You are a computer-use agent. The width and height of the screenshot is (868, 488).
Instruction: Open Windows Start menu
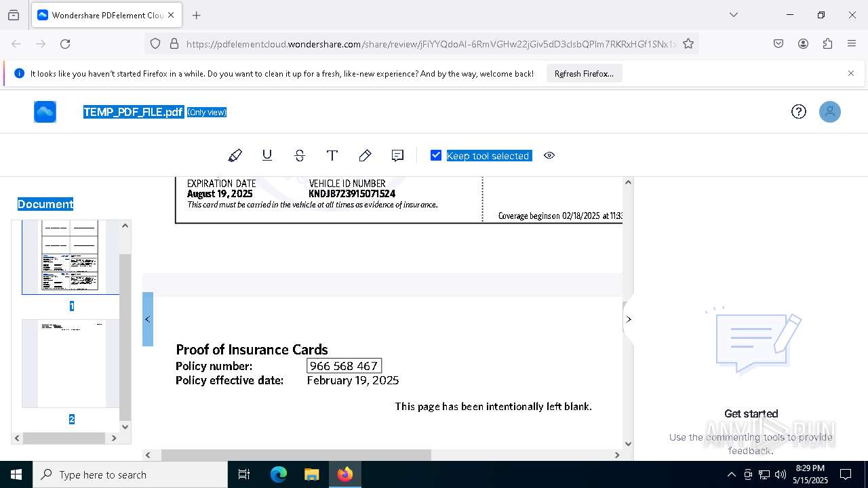(16, 474)
